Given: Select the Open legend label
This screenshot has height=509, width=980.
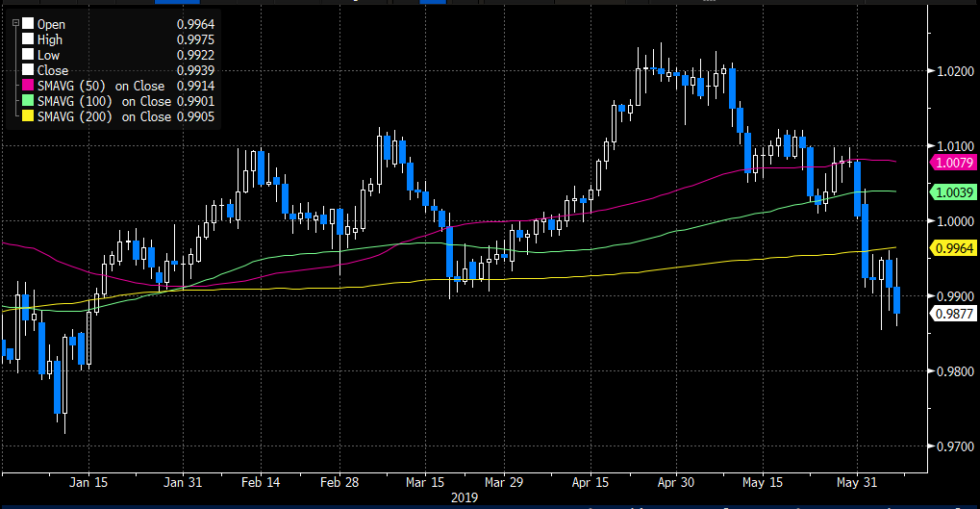Looking at the screenshot, I should 51,24.
